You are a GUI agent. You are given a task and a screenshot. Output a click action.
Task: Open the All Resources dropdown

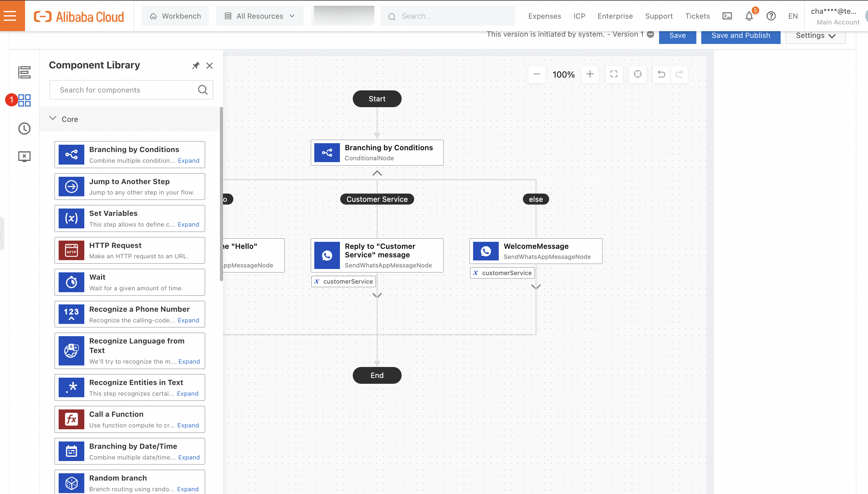point(260,16)
